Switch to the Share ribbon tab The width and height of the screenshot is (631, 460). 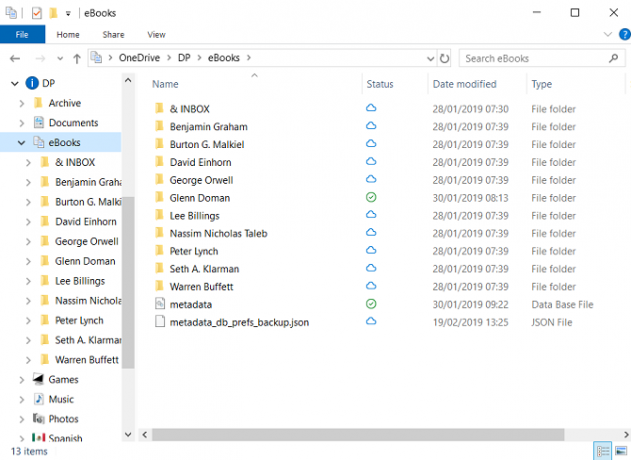113,35
